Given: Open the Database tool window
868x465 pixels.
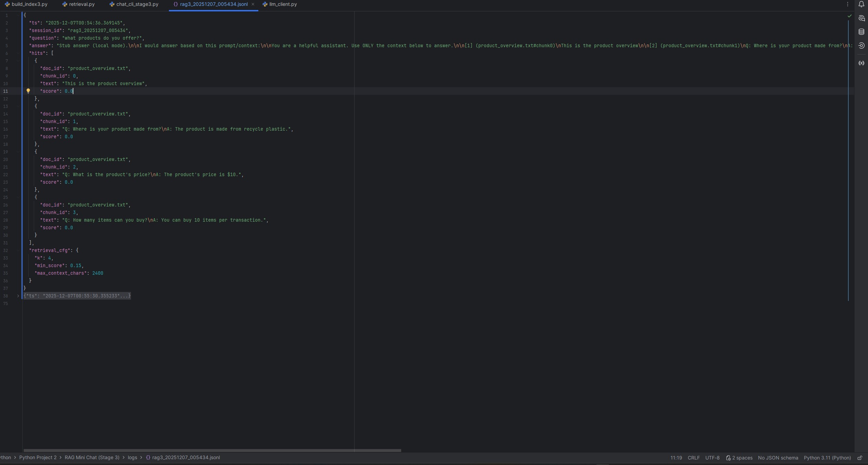Looking at the screenshot, I should 861,32.
